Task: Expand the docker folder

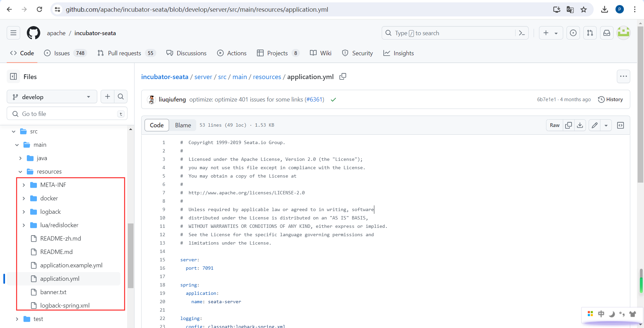Action: pos(24,198)
